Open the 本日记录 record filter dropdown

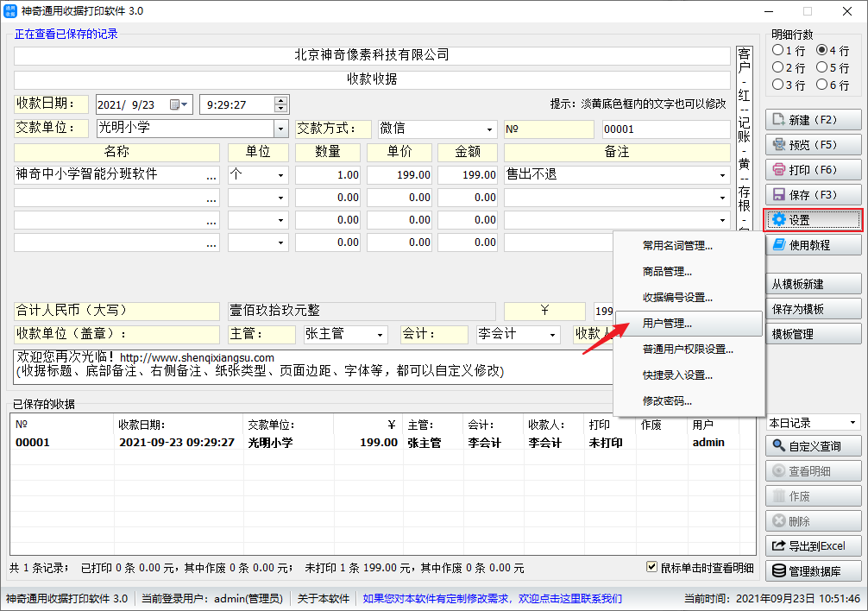[852, 423]
